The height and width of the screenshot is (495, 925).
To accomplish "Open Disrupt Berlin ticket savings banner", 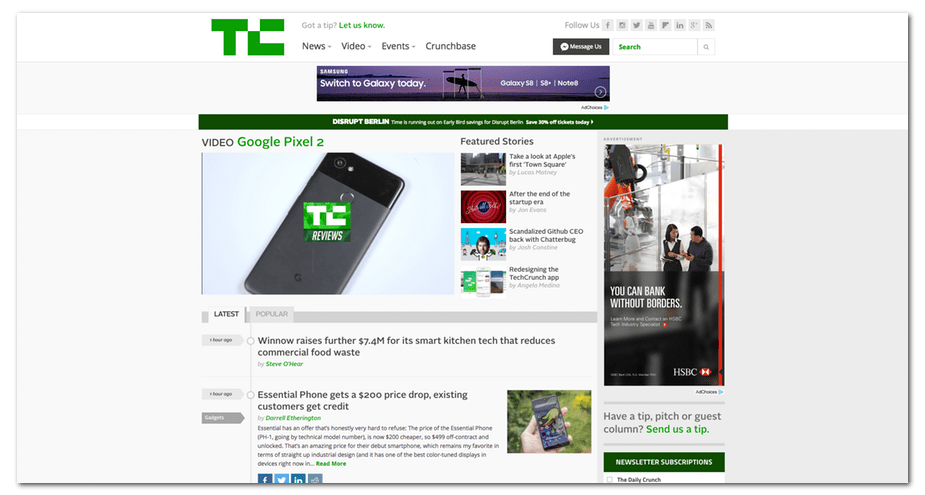I will (462, 122).
